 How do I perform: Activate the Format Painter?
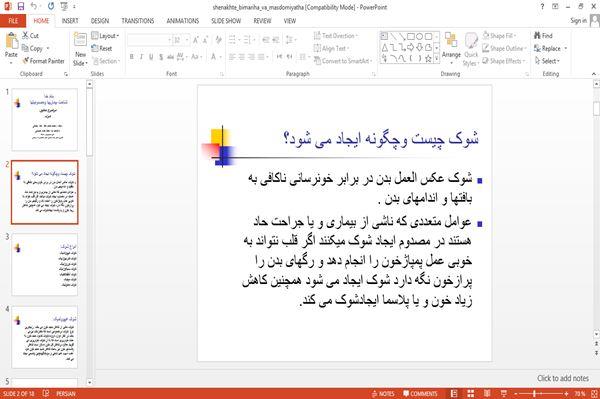tap(43, 61)
